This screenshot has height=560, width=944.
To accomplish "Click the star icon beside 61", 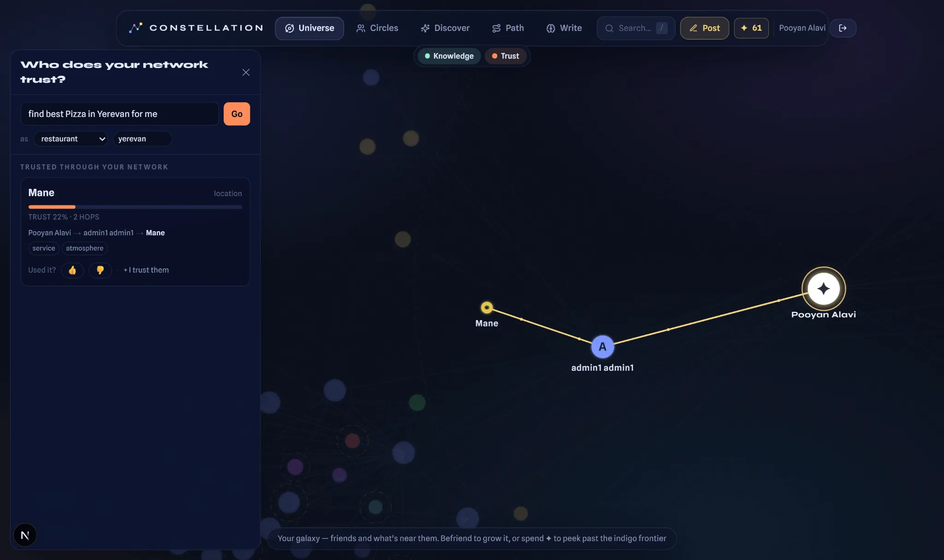I will (x=744, y=28).
